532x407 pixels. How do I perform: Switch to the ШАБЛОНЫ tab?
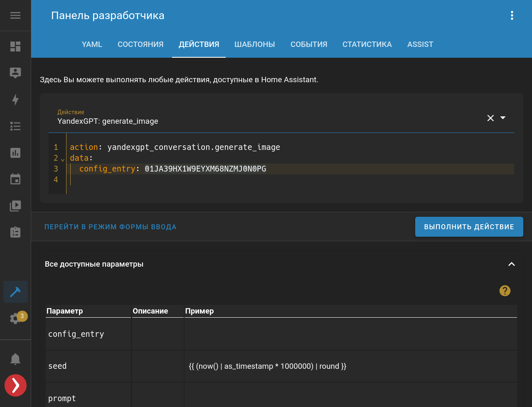point(255,44)
